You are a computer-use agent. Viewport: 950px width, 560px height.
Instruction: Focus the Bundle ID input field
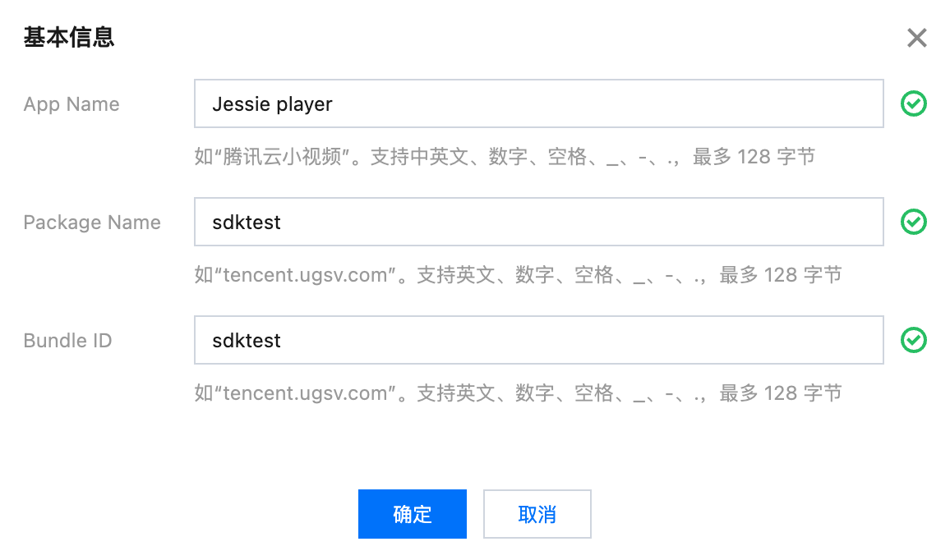click(x=538, y=340)
